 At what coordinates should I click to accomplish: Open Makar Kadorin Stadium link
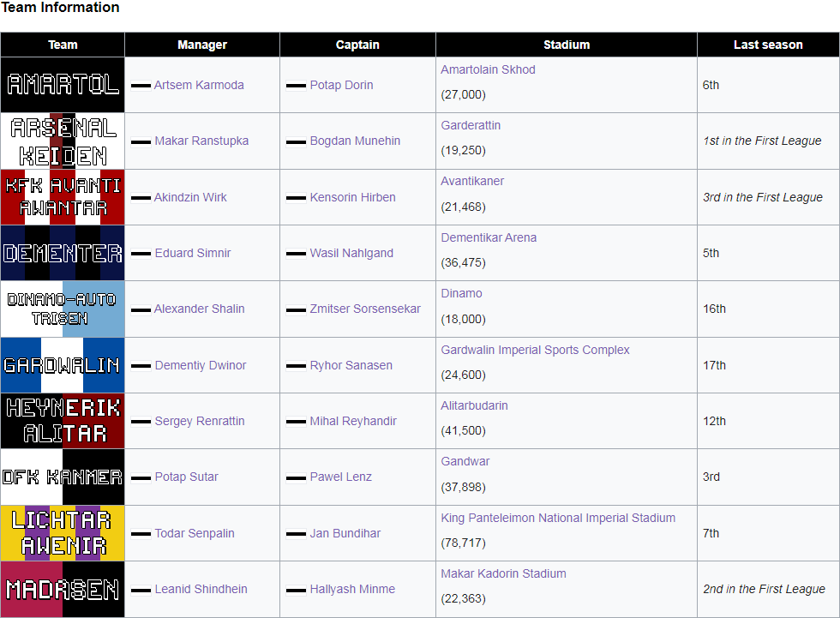[504, 573]
